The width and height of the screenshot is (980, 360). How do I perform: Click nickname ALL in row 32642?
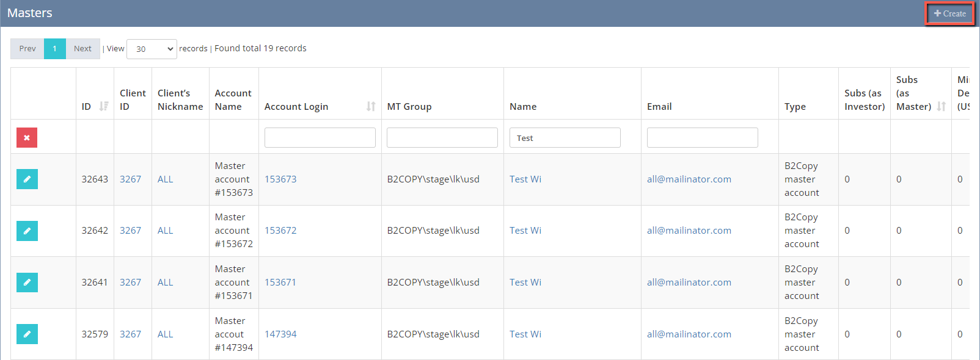[x=166, y=231]
